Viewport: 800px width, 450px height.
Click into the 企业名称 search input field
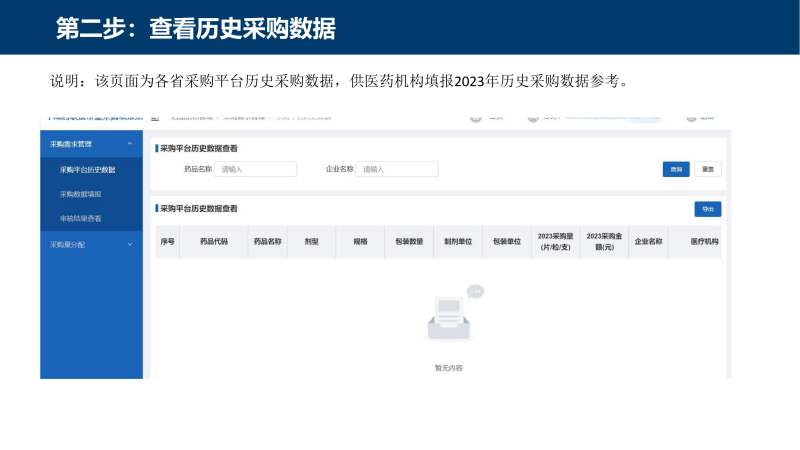(x=397, y=169)
